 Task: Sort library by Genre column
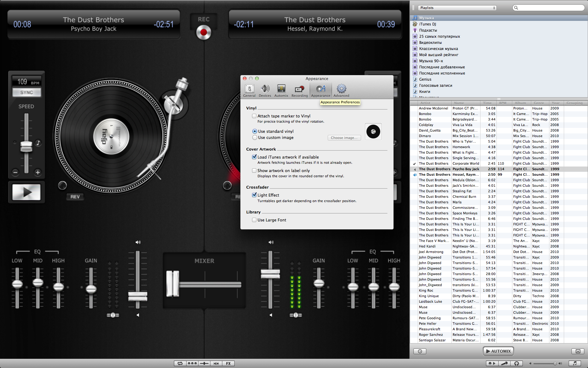(x=540, y=103)
